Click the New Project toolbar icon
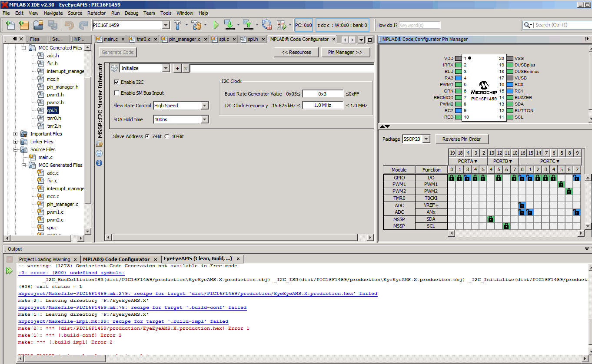Image resolution: width=592 pixels, height=364 pixels. click(x=24, y=25)
